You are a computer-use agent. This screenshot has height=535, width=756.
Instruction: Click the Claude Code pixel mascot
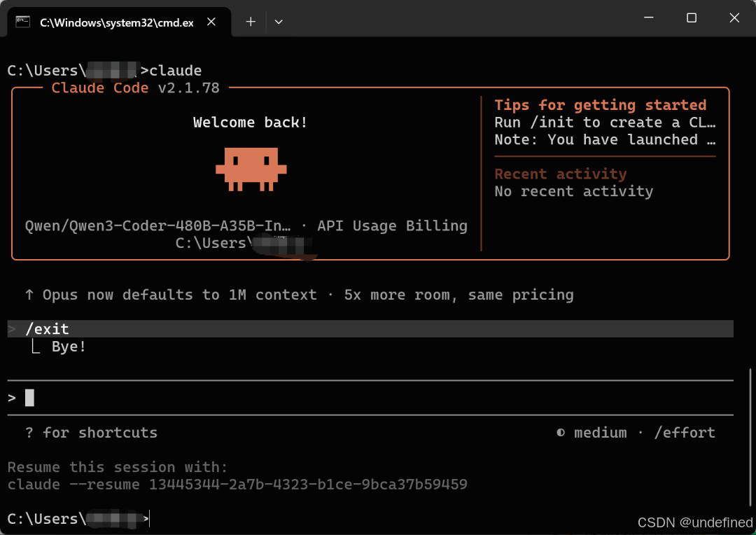pyautogui.click(x=251, y=169)
